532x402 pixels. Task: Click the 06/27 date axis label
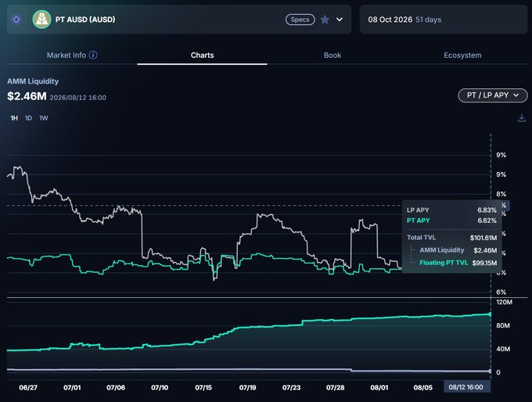[x=28, y=387]
